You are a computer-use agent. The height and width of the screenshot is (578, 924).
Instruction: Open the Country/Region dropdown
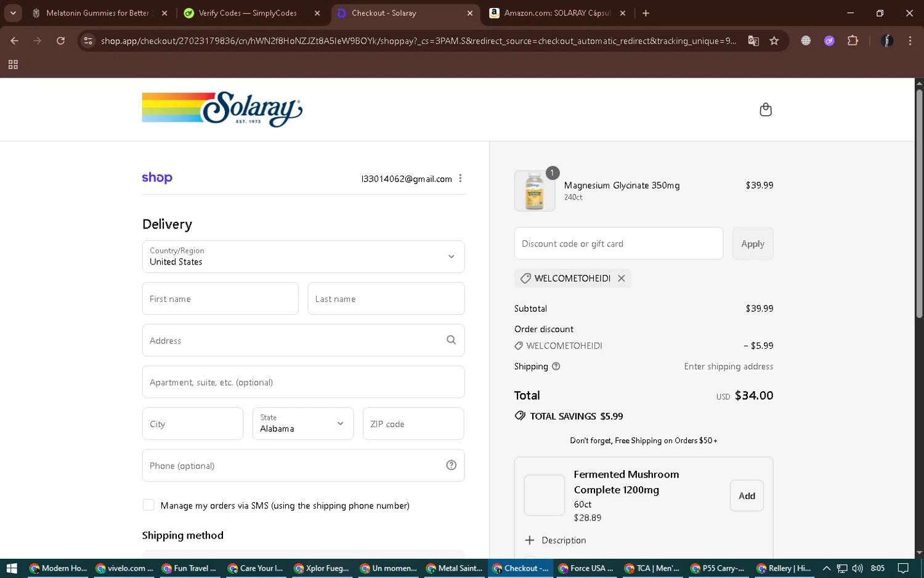click(x=303, y=256)
